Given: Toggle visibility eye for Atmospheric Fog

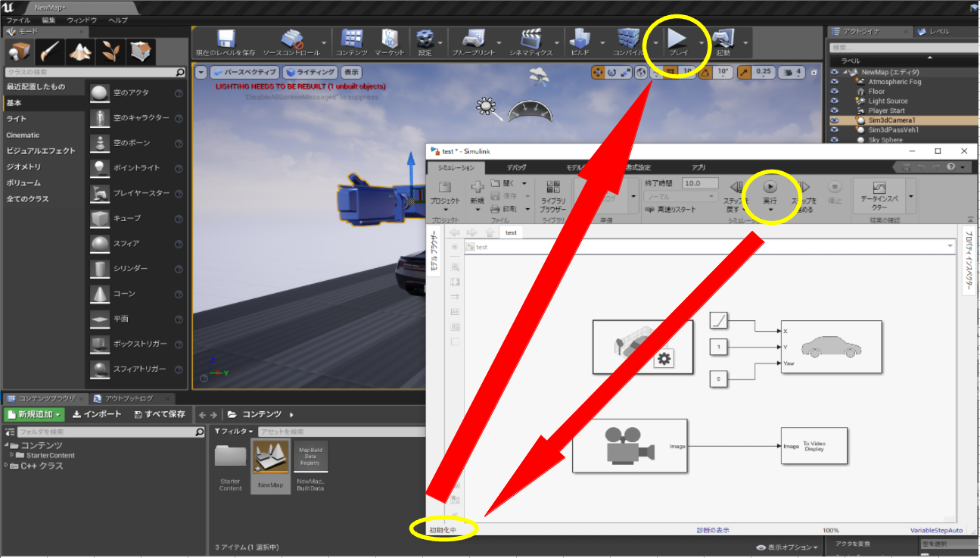Looking at the screenshot, I should pos(835,81).
